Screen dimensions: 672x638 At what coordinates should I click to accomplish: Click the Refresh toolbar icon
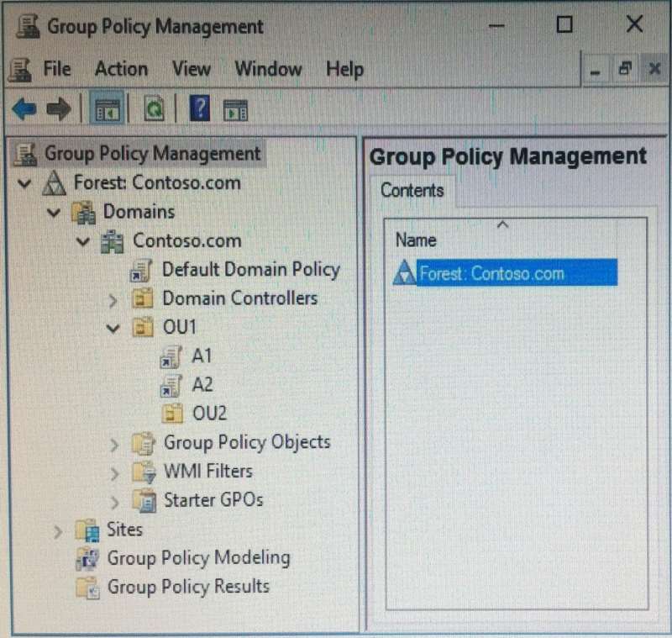tap(154, 109)
